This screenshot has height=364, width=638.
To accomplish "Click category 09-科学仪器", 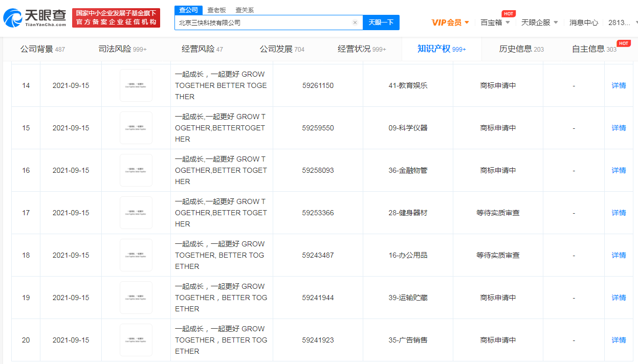I will click(408, 128).
